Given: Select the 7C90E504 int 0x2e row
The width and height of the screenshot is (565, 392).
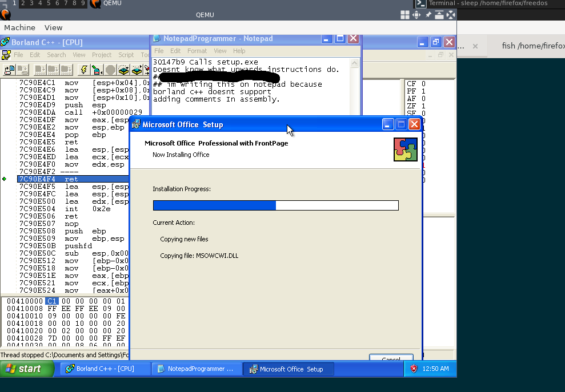Looking at the screenshot, I should [x=73, y=209].
